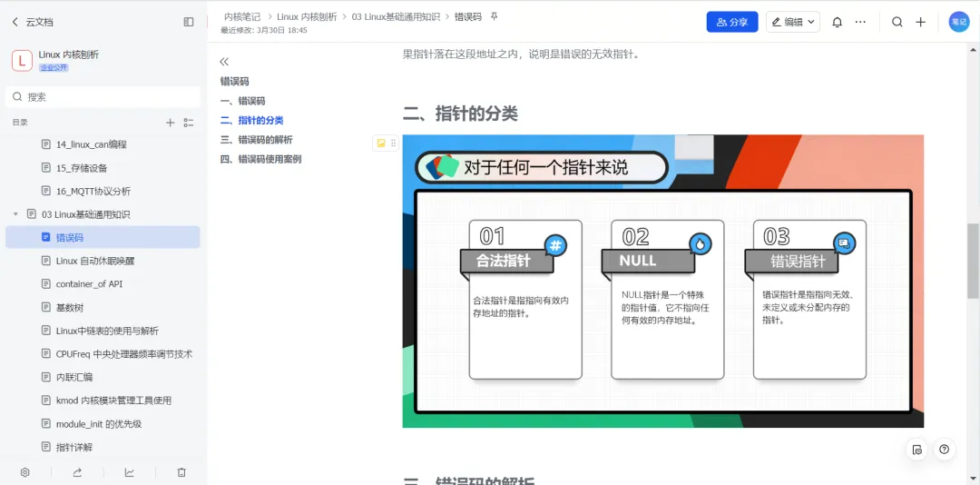Toggle the sidebar collapse icon
The width and height of the screenshot is (980, 485).
[189, 22]
